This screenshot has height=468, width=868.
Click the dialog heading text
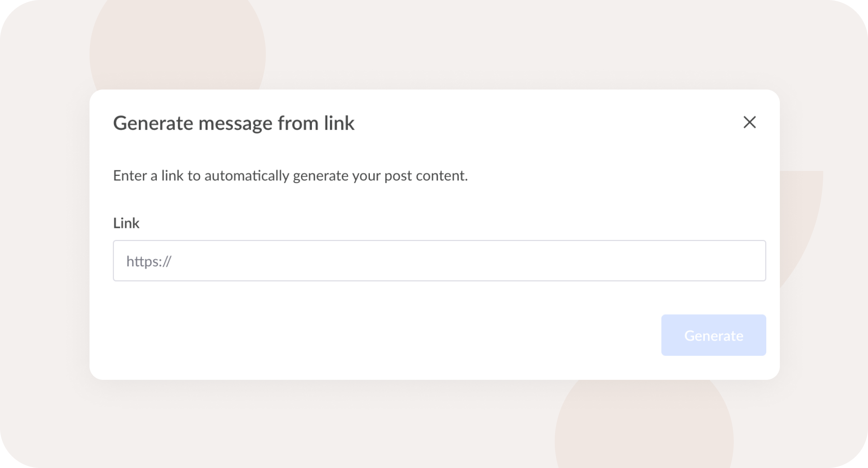[x=234, y=123]
